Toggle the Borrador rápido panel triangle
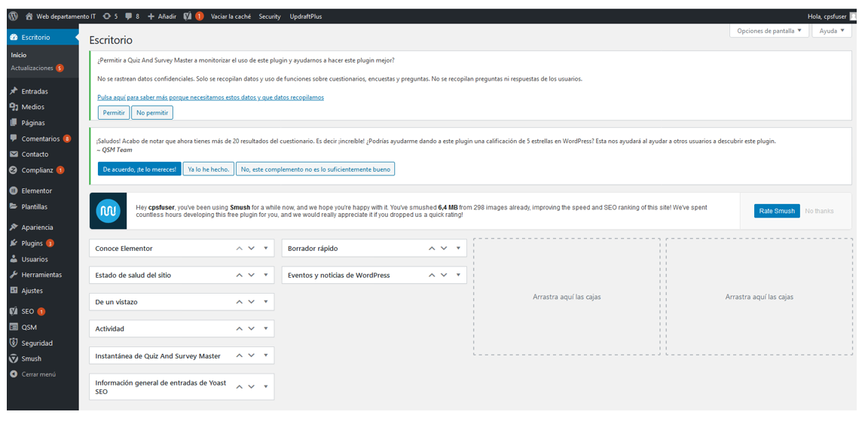The width and height of the screenshot is (868, 427). pos(458,249)
